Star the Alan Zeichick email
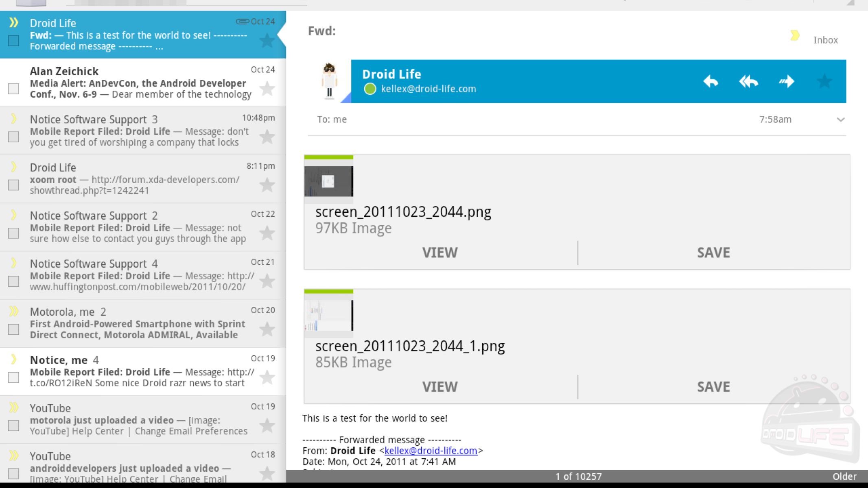 [267, 89]
